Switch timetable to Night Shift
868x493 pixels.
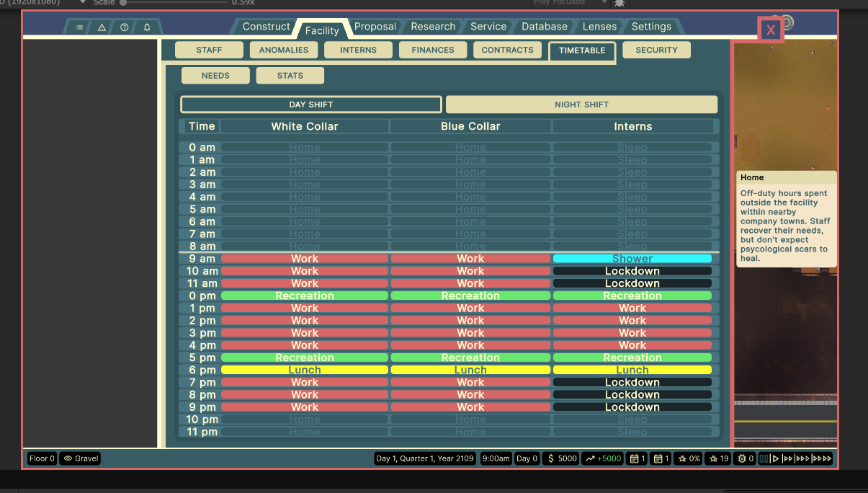click(x=581, y=105)
